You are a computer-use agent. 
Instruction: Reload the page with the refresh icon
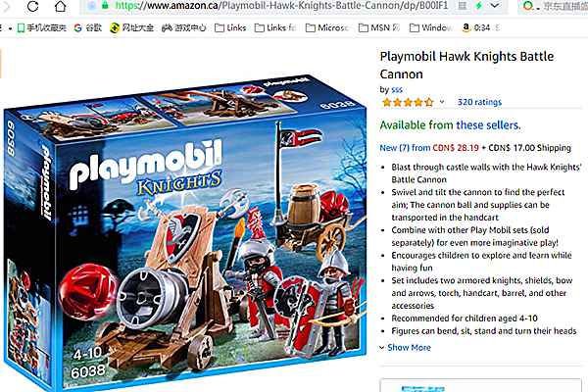pos(32,6)
